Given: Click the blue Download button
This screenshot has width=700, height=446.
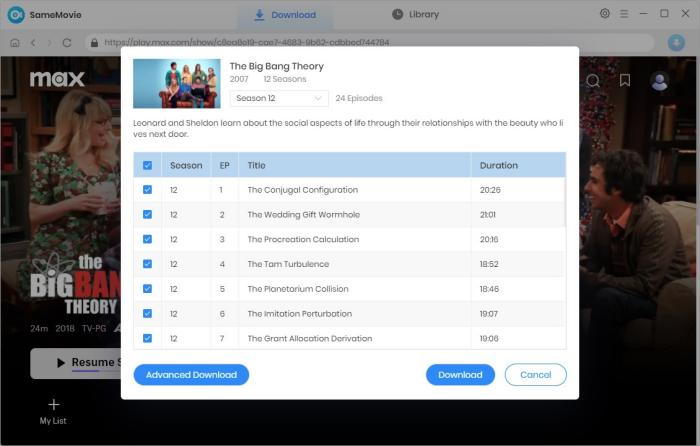Looking at the screenshot, I should tap(460, 375).
